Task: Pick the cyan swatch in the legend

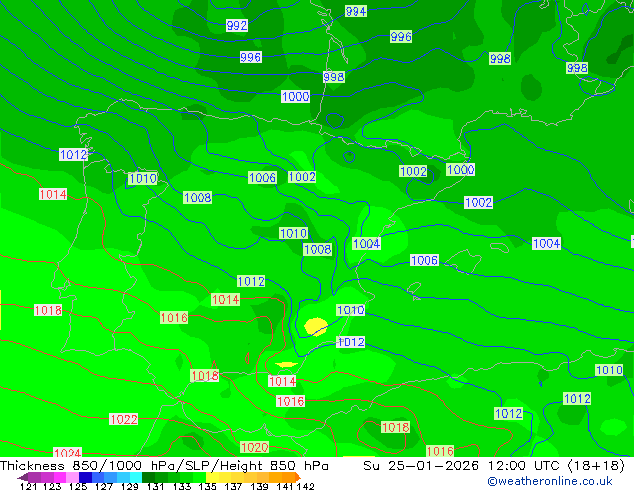Action: (x=136, y=477)
